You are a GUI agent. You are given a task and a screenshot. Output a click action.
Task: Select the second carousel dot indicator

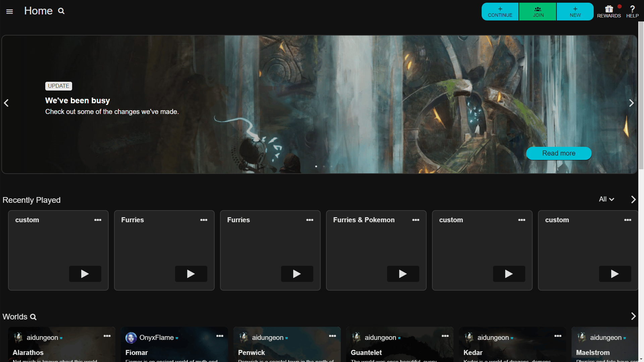tap(324, 166)
